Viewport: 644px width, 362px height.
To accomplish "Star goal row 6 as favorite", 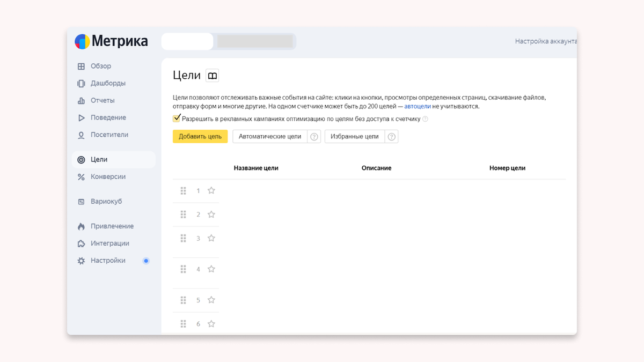I will tap(211, 324).
